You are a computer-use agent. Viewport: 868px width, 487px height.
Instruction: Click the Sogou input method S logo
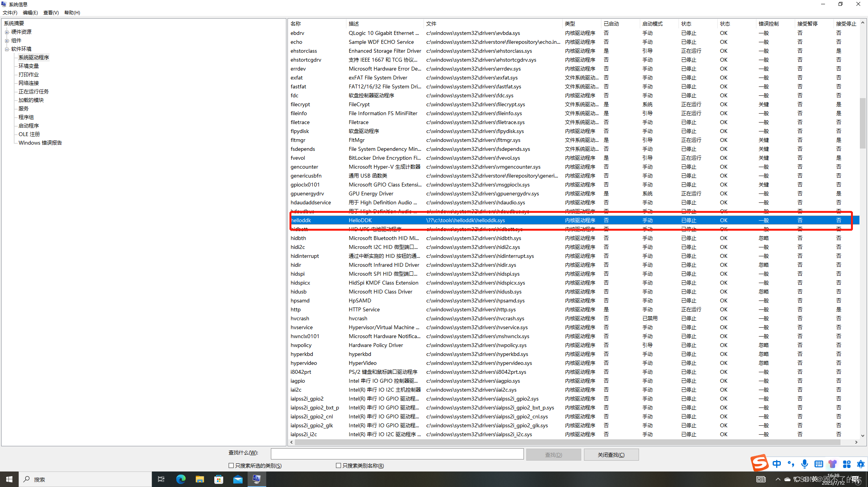[x=759, y=463]
